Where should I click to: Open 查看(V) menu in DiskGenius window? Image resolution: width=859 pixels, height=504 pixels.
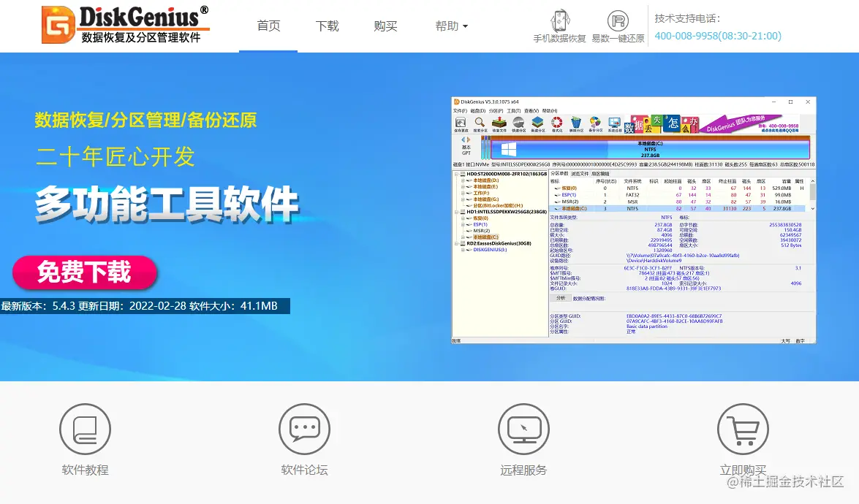tap(531, 111)
